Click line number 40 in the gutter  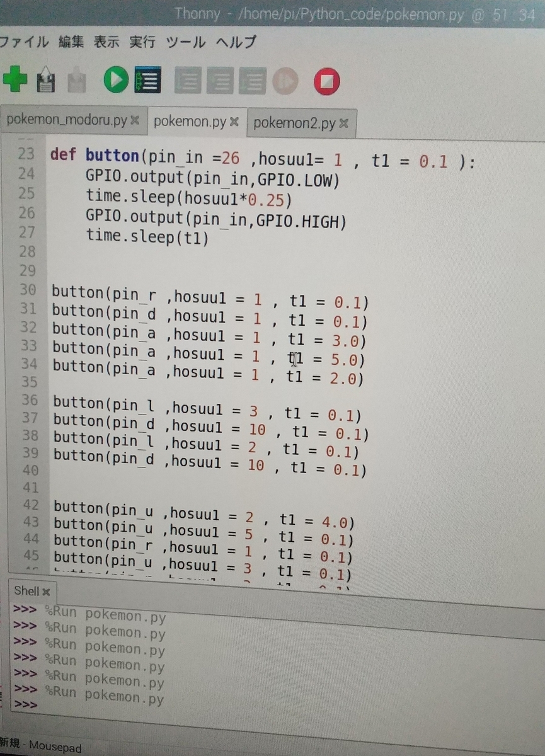[x=30, y=470]
